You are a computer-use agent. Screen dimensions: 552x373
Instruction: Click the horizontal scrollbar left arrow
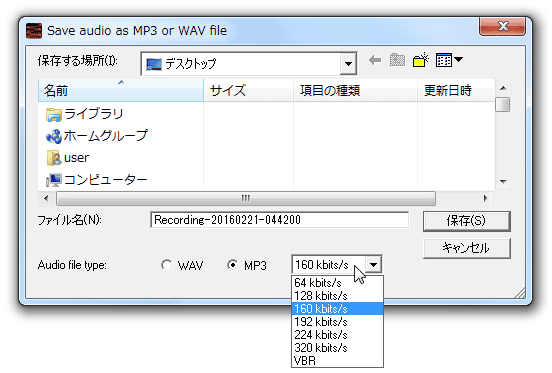tap(46, 198)
